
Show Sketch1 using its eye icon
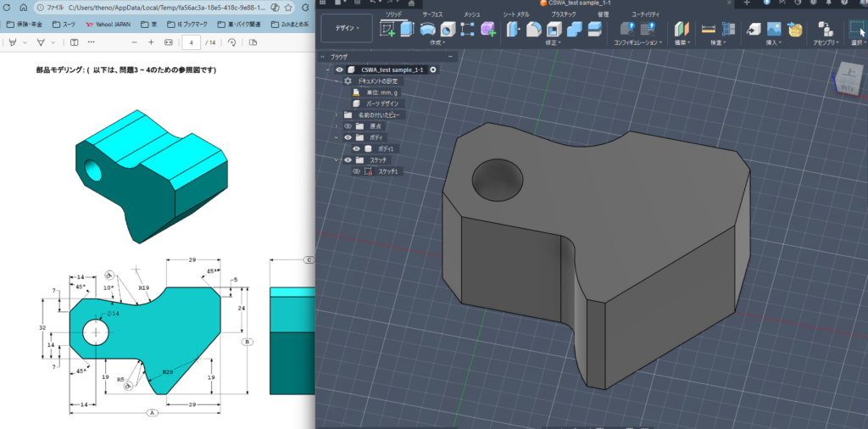pyautogui.click(x=357, y=171)
